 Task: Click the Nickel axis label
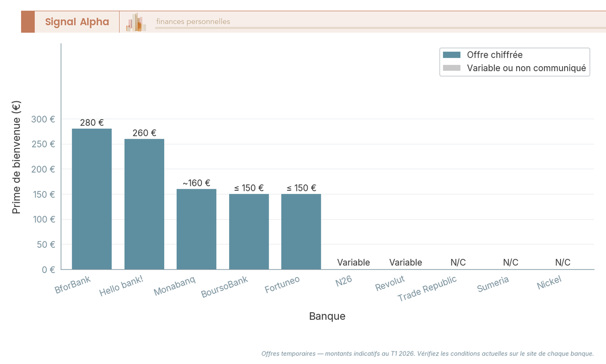549,283
